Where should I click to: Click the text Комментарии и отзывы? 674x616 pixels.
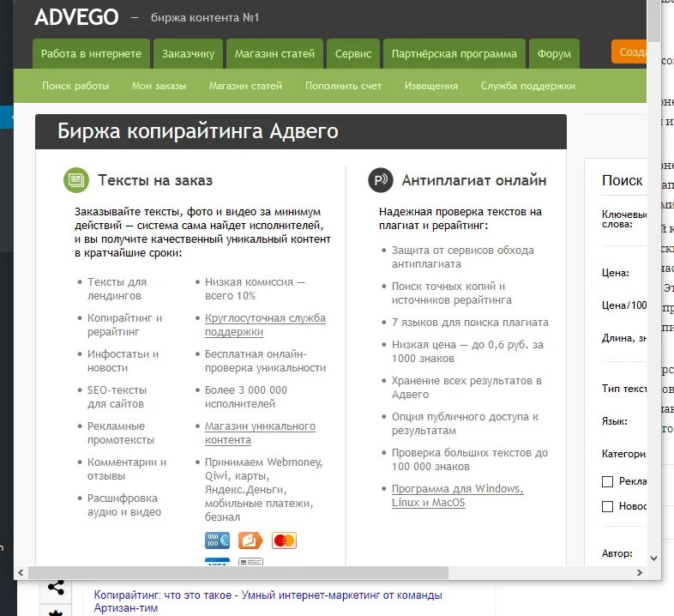(x=127, y=469)
